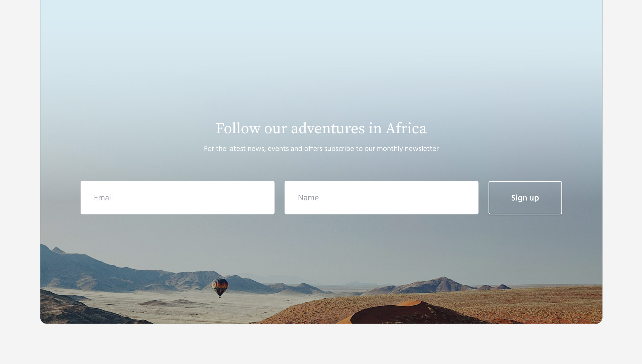Click the Email input field
The width and height of the screenshot is (642, 364).
(x=177, y=198)
